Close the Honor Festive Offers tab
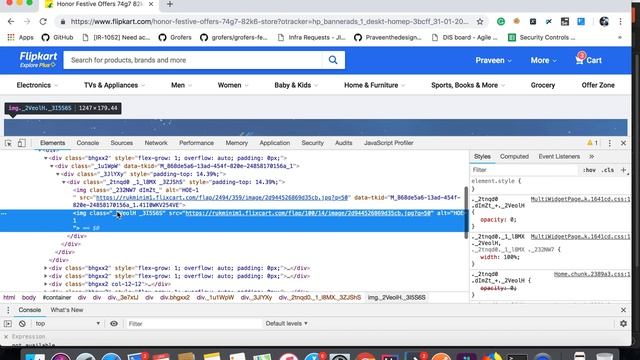The image size is (640, 360). pyautogui.click(x=151, y=4)
